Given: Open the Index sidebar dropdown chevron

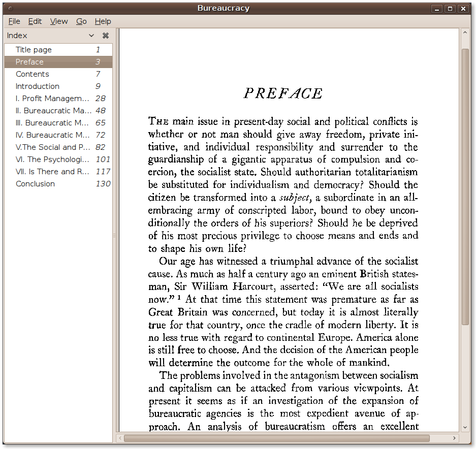Looking at the screenshot, I should [91, 36].
